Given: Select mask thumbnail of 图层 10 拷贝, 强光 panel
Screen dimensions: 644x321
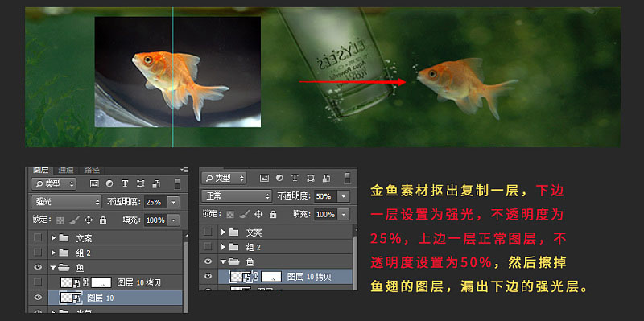Looking at the screenshot, I should coord(101,282).
